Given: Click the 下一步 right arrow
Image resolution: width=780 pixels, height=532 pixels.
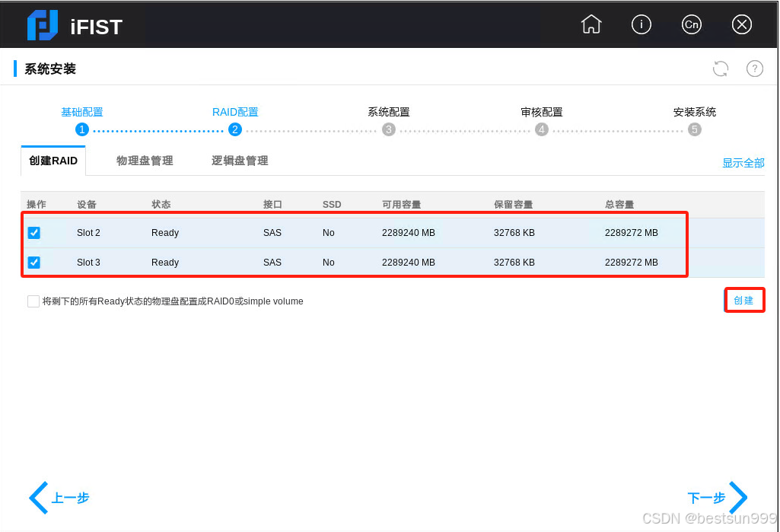Looking at the screenshot, I should click(x=737, y=498).
